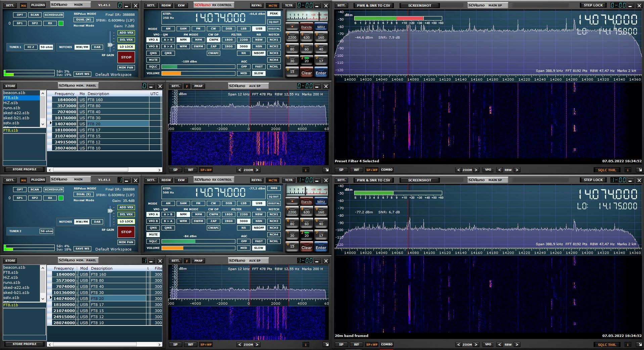Image resolution: width=644 pixels, height=350 pixels.
Task: Click the diagonal arrow icon in instance 1 Aux SP
Action: point(326,345)
